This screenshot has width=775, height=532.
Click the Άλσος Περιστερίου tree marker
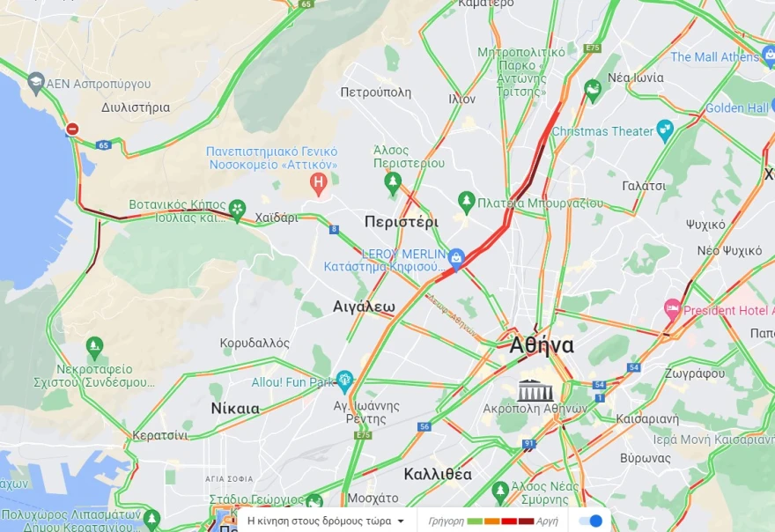tap(393, 184)
